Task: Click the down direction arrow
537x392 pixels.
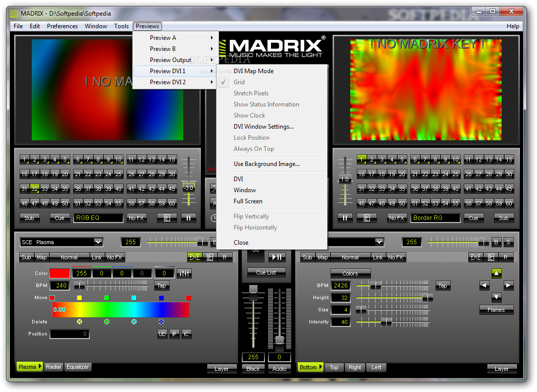Action: [x=496, y=297]
